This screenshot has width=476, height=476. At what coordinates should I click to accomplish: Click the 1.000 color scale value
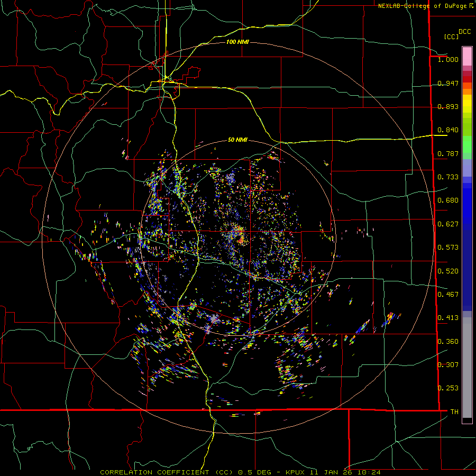(x=448, y=59)
